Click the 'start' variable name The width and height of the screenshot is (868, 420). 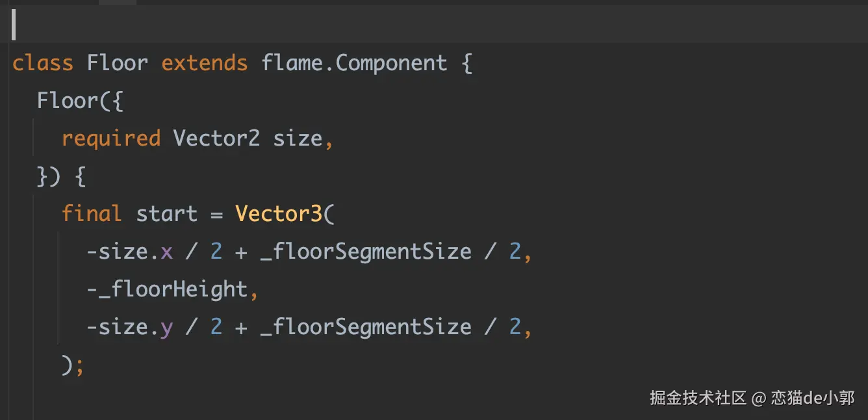[x=166, y=214]
